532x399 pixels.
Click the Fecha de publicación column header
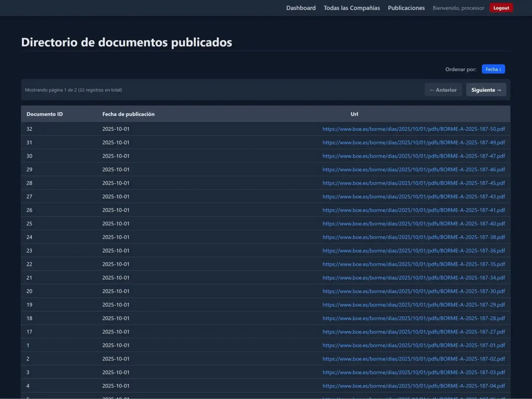pyautogui.click(x=128, y=114)
